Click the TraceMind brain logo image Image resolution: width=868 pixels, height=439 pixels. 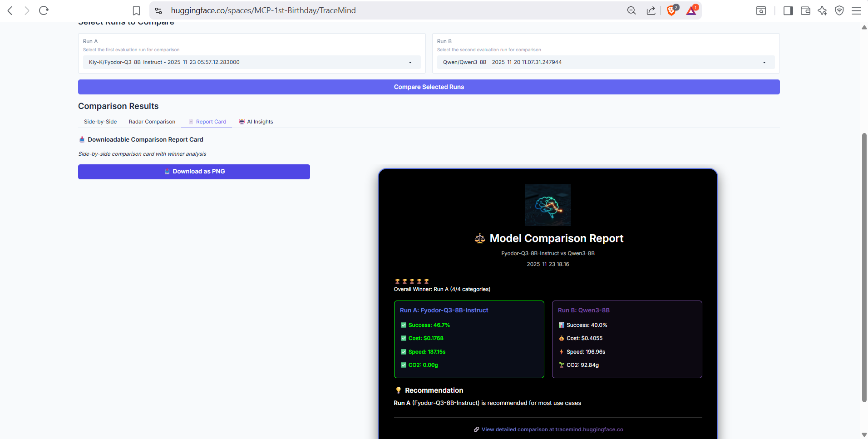coord(547,205)
